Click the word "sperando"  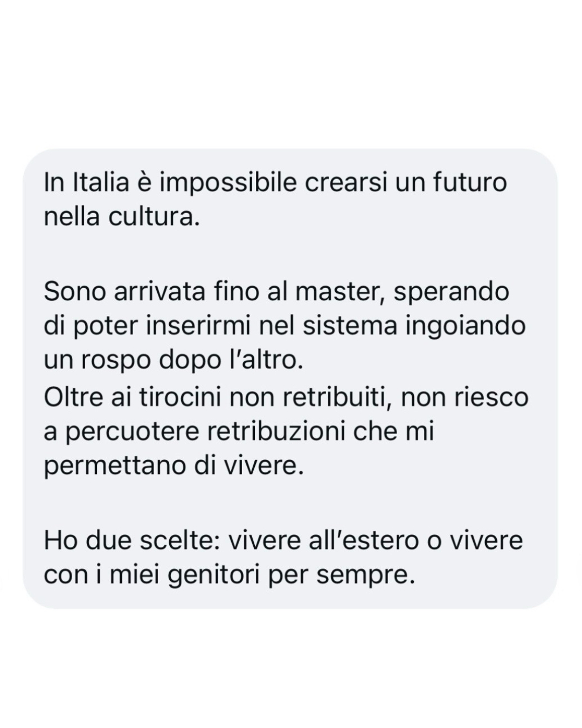click(x=451, y=292)
